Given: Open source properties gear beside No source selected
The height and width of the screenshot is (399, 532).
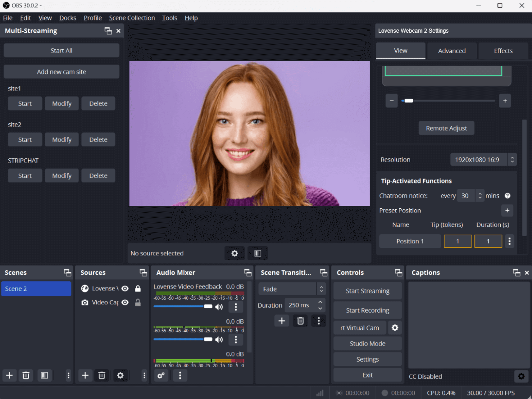Looking at the screenshot, I should coord(234,253).
